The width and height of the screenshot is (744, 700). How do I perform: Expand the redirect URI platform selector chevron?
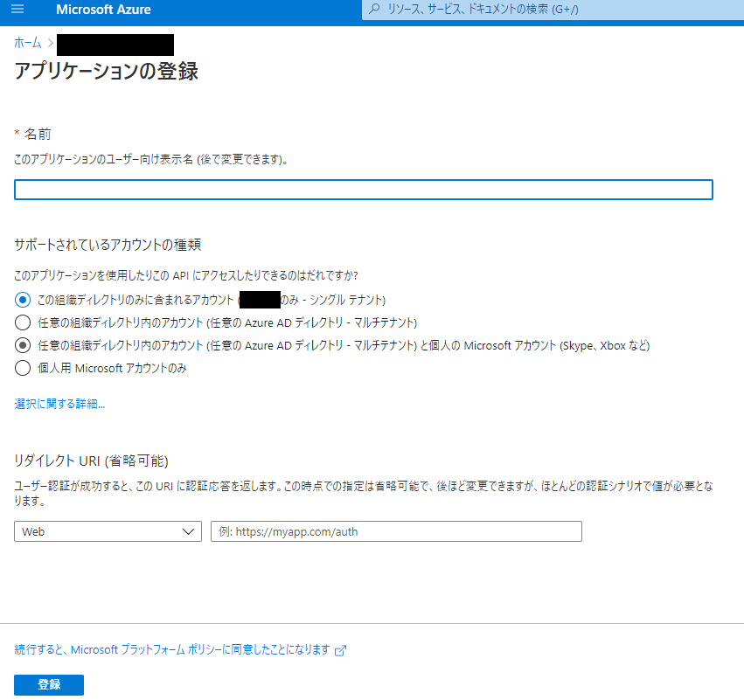[x=186, y=530]
